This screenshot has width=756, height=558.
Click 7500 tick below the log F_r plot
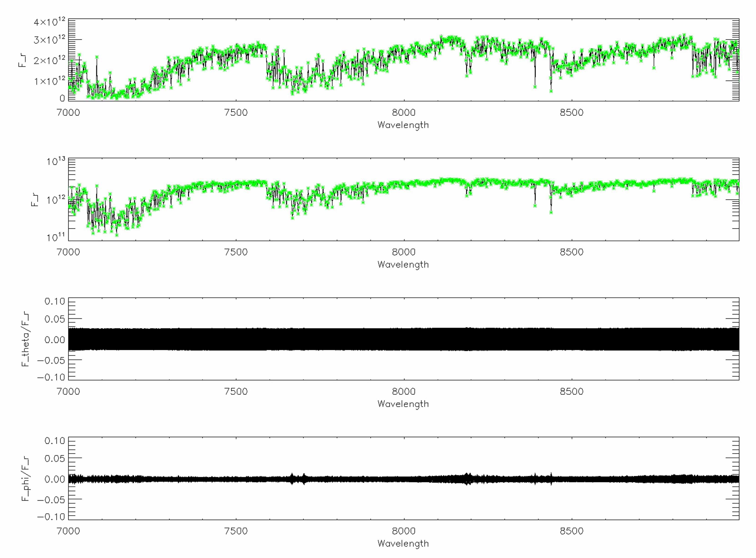click(x=236, y=252)
